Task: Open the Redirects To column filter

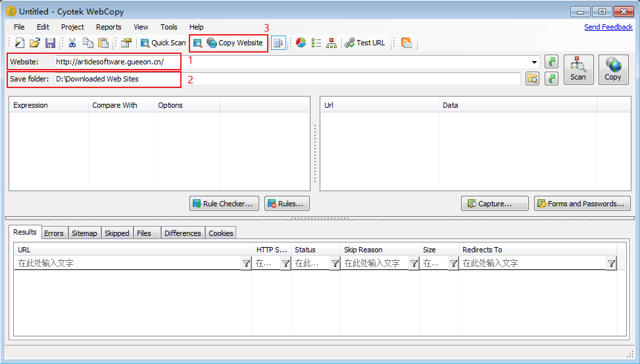Action: 611,263
